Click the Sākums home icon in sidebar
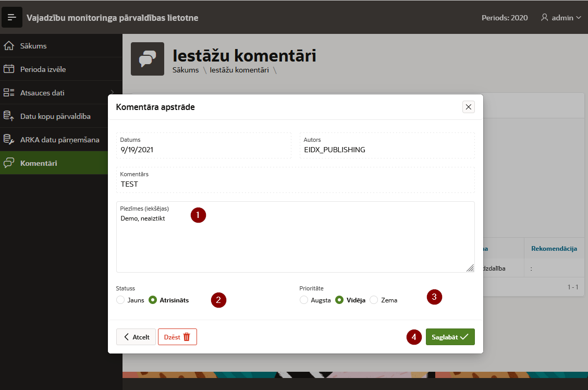588x390 pixels. pyautogui.click(x=8, y=45)
